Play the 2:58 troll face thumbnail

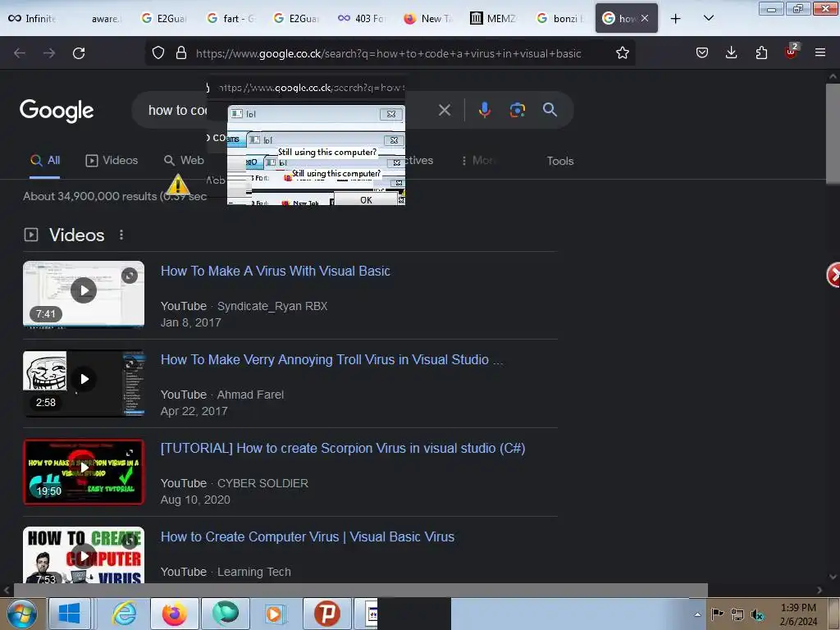click(x=84, y=383)
